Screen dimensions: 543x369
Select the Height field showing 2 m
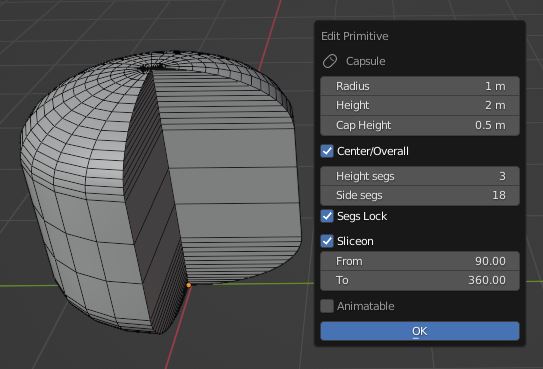coord(420,105)
